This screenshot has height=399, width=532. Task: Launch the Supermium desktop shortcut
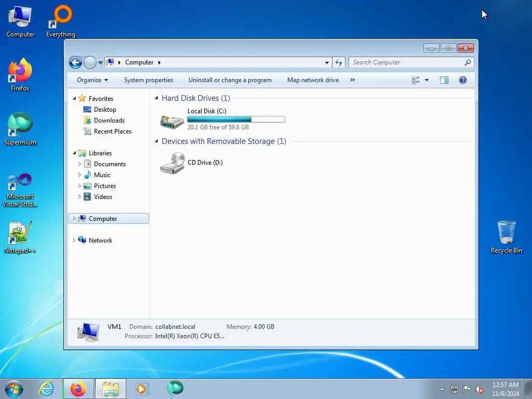tap(20, 129)
